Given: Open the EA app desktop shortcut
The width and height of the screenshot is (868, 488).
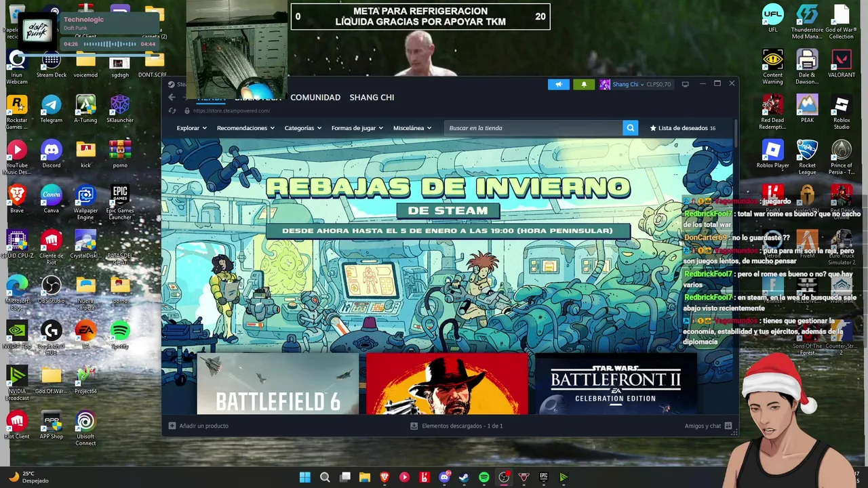Looking at the screenshot, I should (x=85, y=335).
